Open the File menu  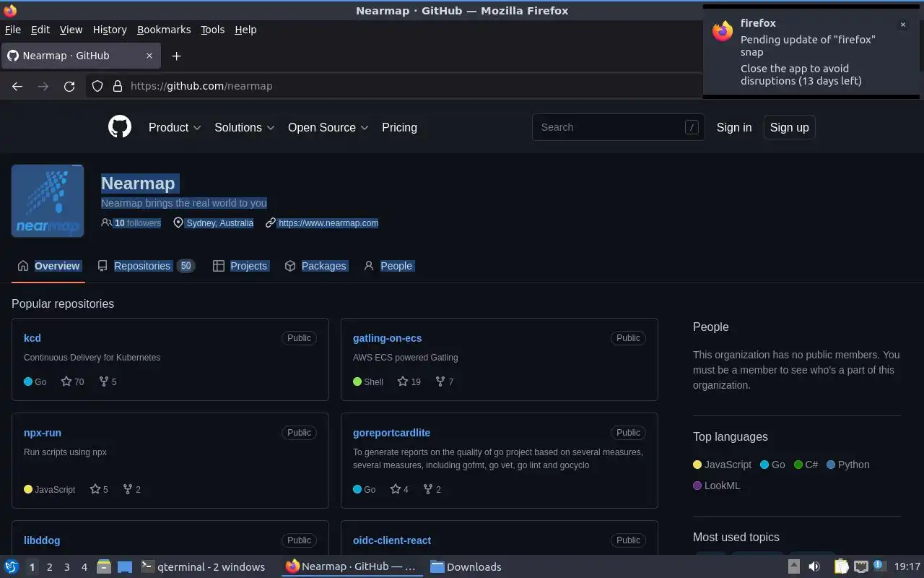coord(12,30)
